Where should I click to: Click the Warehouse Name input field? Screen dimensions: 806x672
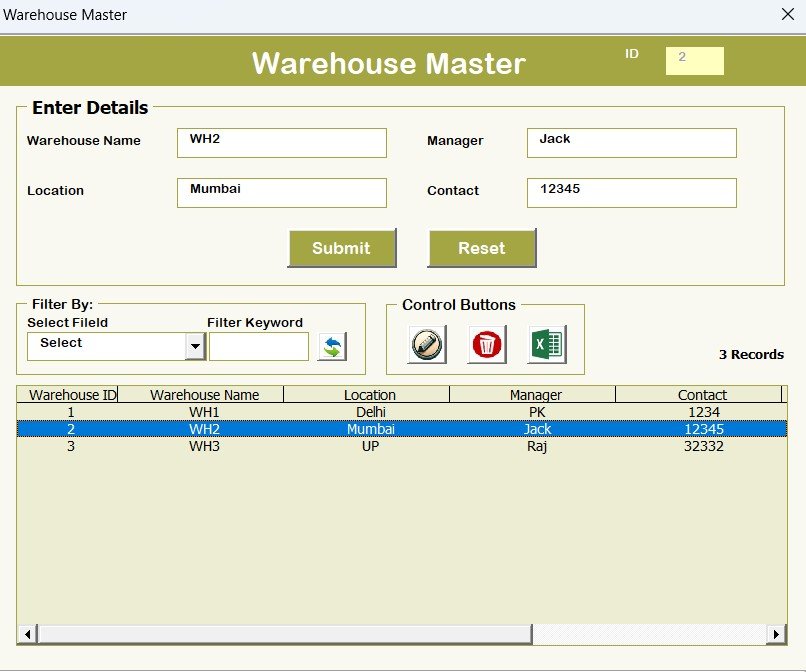coord(281,143)
